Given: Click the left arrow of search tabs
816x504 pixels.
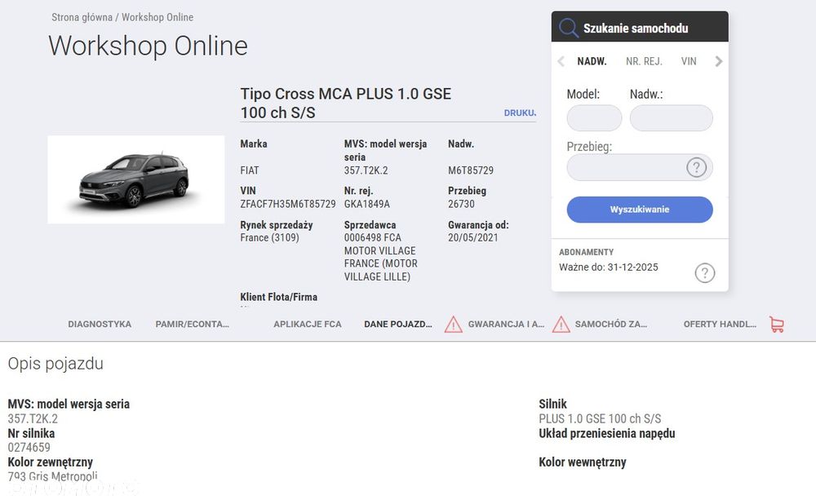Looking at the screenshot, I should tap(561, 61).
